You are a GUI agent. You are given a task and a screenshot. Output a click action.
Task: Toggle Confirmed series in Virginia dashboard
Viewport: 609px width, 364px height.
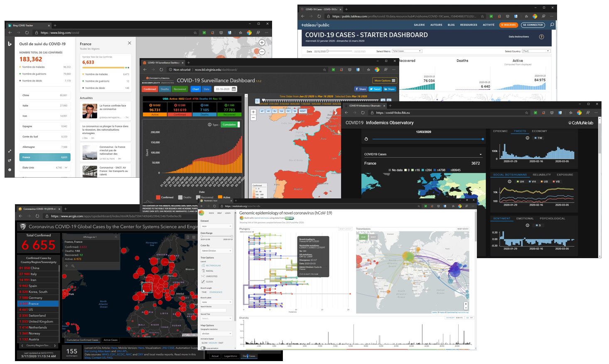click(x=150, y=89)
